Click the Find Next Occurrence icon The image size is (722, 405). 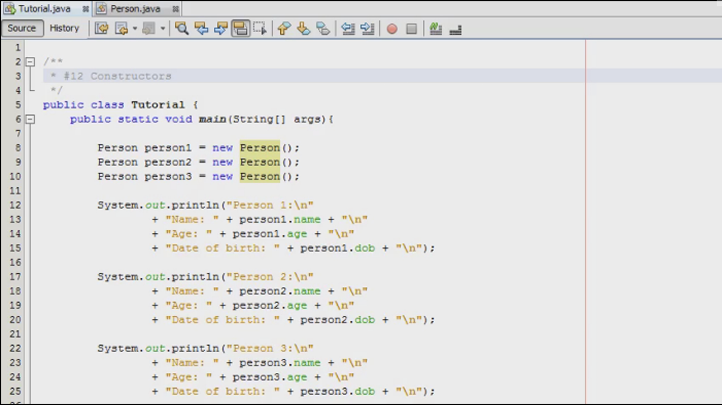click(221, 29)
